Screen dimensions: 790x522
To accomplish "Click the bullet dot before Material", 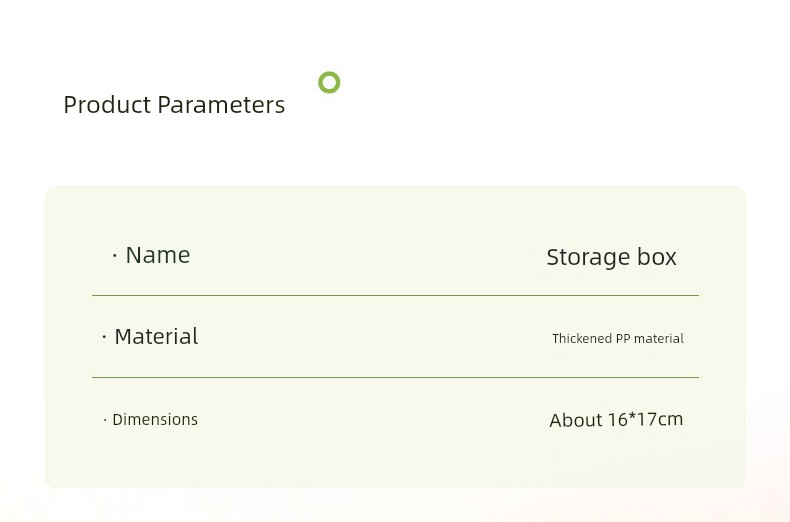I will coord(104,337).
